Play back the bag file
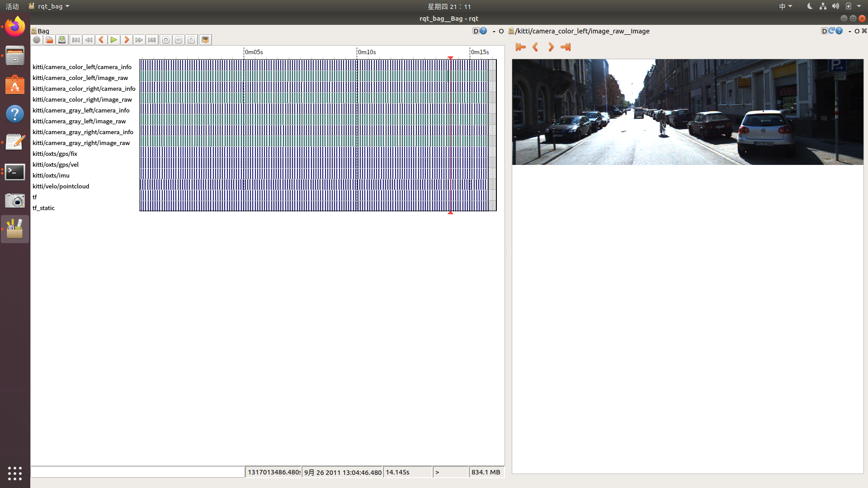This screenshot has width=868, height=488. (x=113, y=40)
